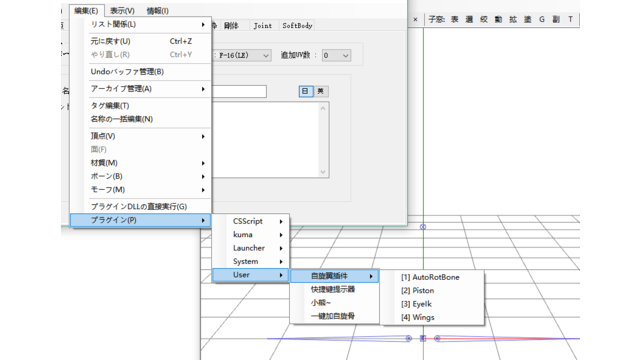The width and height of the screenshot is (640, 360).
Task: Click the comment box scroll-down arrow
Action: pos(323,172)
